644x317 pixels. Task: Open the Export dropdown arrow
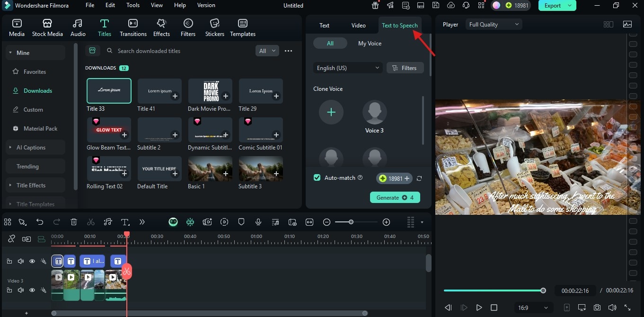tap(569, 6)
